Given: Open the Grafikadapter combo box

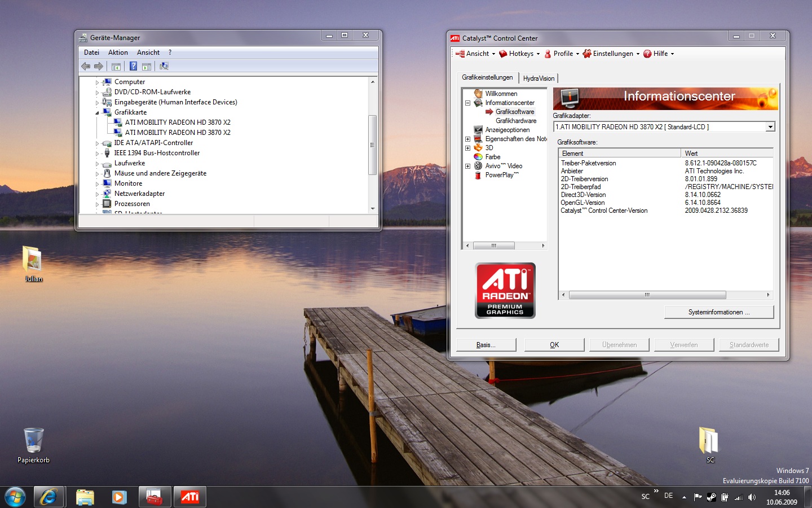Looking at the screenshot, I should tap(664, 127).
